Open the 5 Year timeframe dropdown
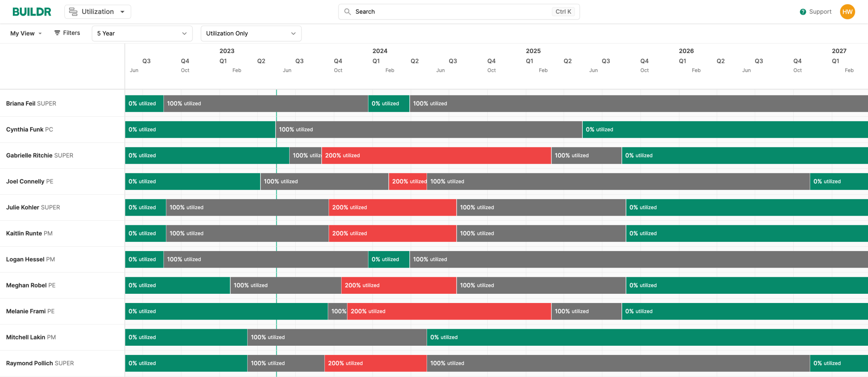 [142, 33]
